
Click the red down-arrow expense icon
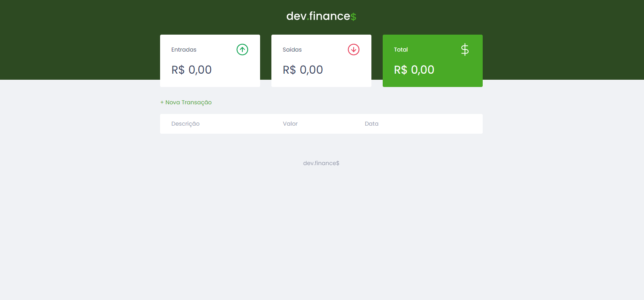(x=354, y=50)
